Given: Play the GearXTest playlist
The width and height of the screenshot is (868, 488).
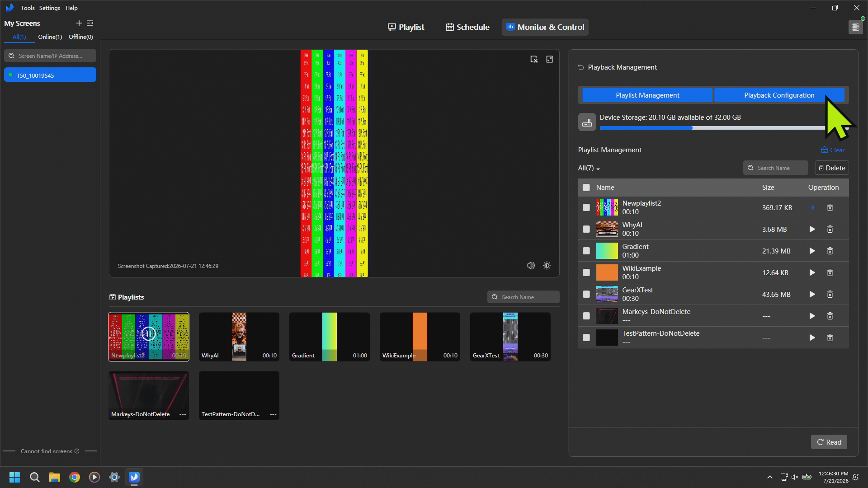Looking at the screenshot, I should [812, 294].
